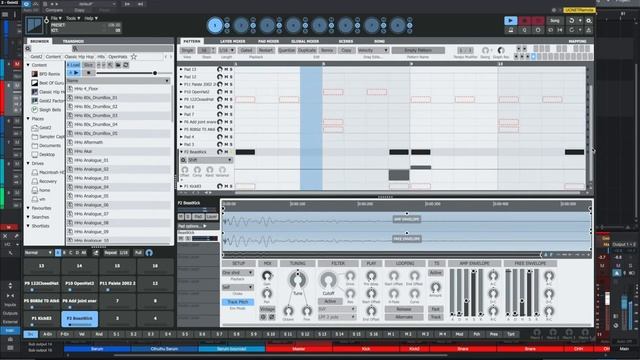Click the free envelope Hold slider
This screenshot has width=640, height=360.
pos(522,292)
